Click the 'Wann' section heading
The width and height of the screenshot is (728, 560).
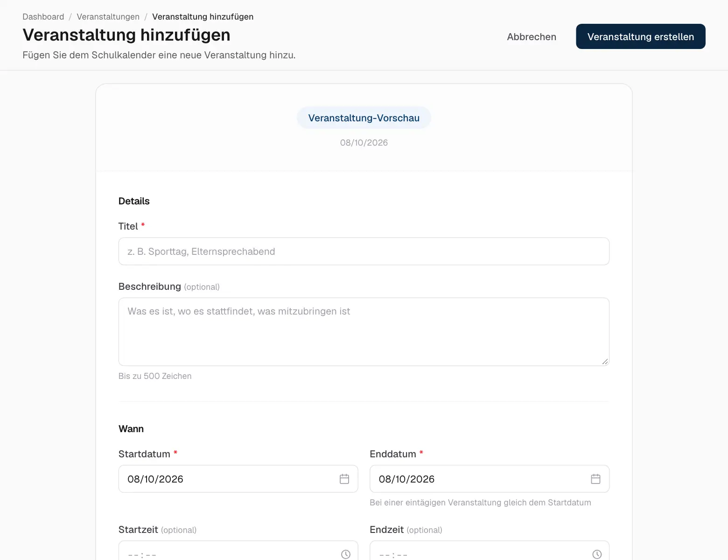click(x=131, y=429)
